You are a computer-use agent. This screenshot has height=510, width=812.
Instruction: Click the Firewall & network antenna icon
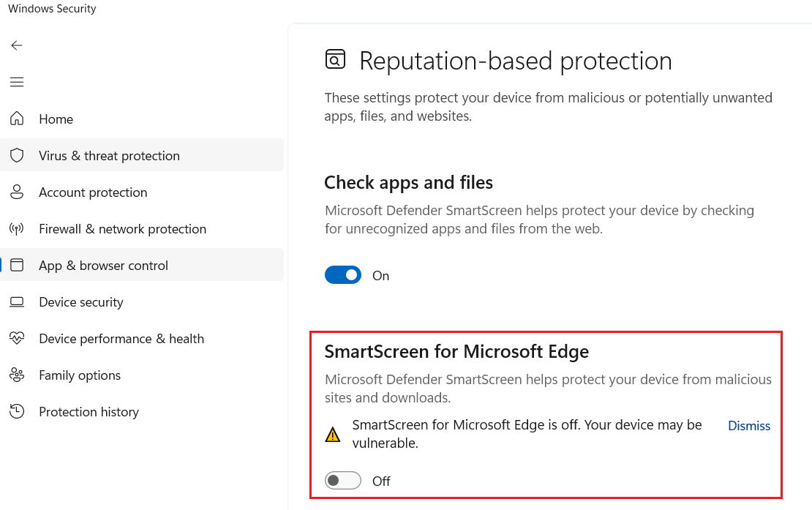[17, 228]
